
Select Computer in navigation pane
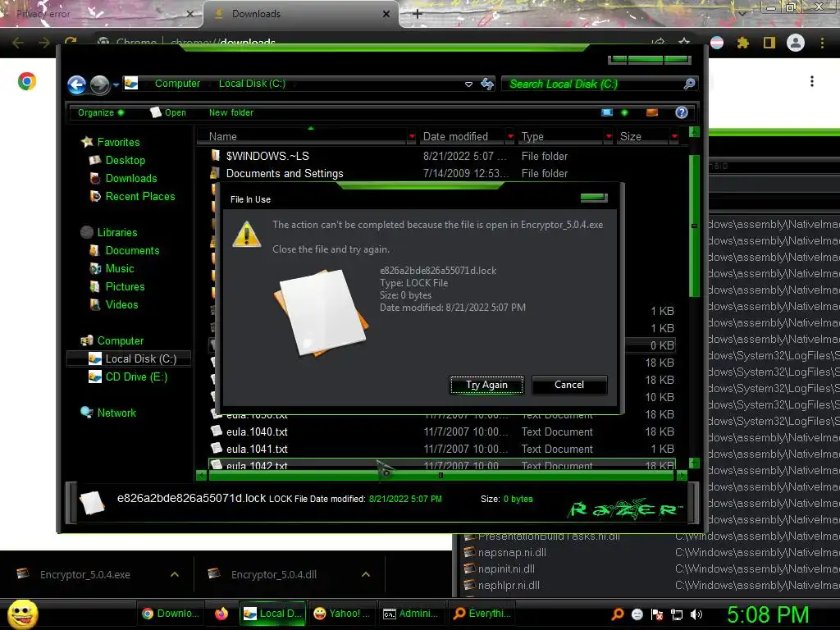tap(120, 340)
